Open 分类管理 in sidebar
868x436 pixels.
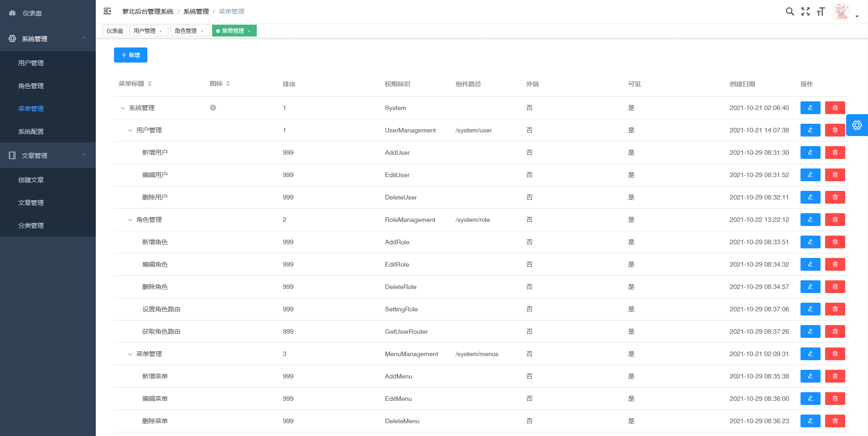point(48,226)
